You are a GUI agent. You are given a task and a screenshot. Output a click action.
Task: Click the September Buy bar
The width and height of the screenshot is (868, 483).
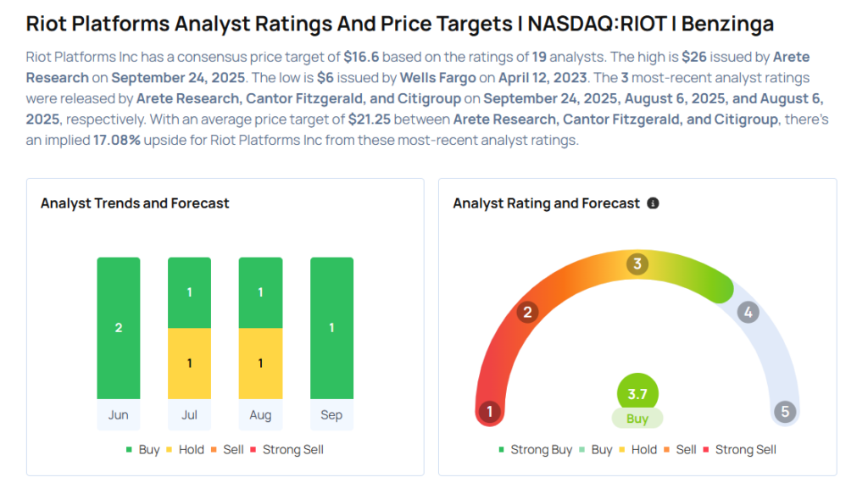point(331,327)
